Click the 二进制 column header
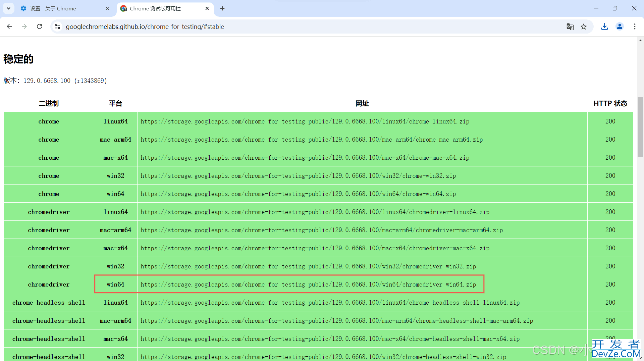 [49, 103]
